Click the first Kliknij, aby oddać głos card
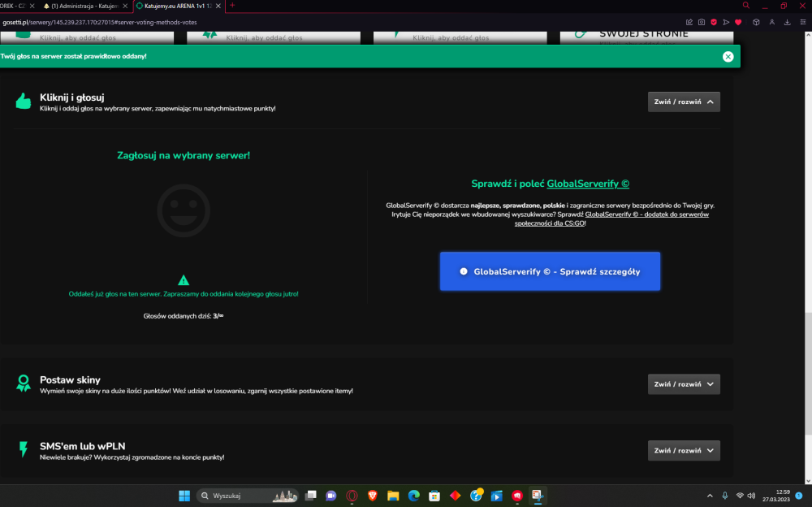The width and height of the screenshot is (812, 507). point(87,37)
